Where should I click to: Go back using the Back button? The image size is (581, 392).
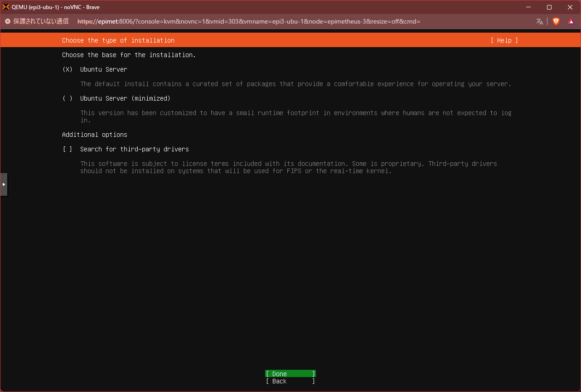pos(290,381)
